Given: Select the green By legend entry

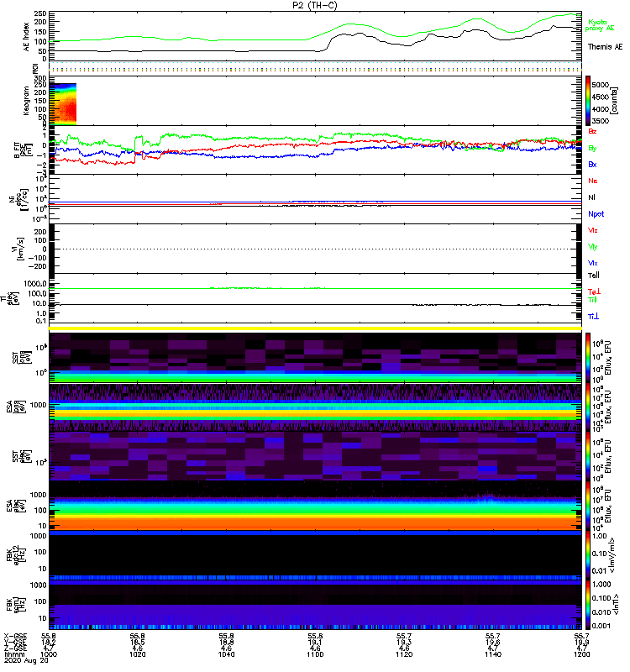Looking at the screenshot, I should click(x=592, y=148).
